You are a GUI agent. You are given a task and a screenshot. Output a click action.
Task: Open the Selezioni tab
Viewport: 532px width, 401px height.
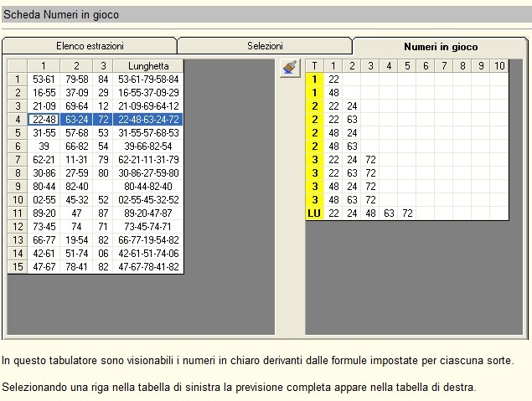click(x=265, y=46)
